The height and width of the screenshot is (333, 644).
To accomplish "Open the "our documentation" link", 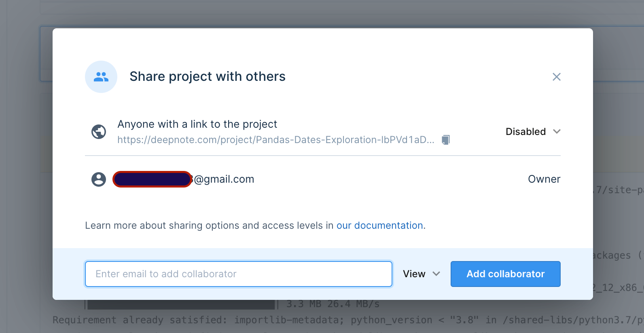I will tap(381, 226).
